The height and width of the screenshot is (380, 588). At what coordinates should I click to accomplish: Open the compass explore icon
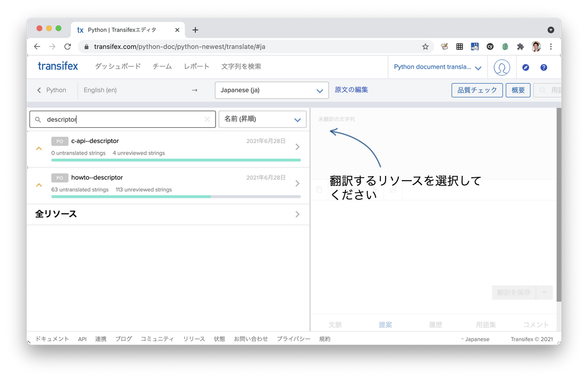(x=526, y=68)
